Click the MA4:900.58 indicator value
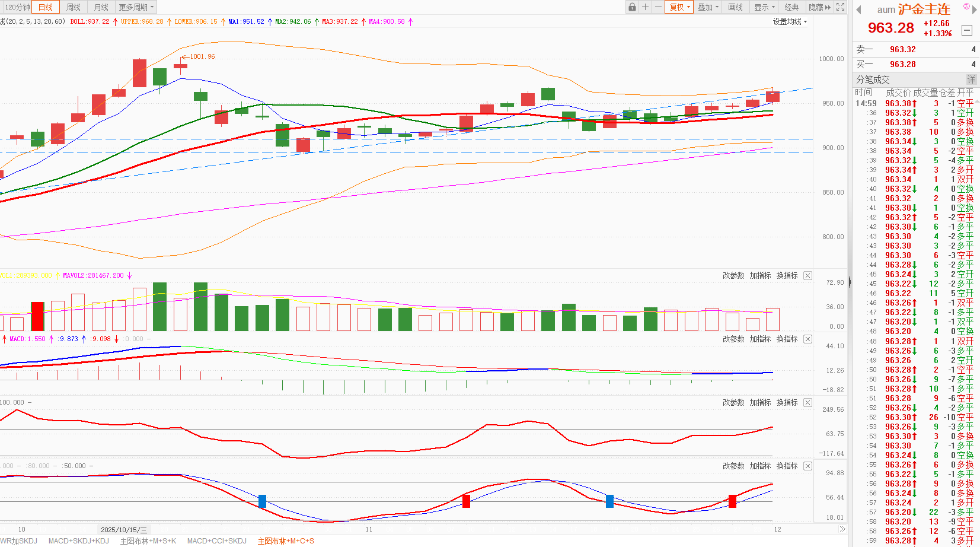The image size is (980, 547). tap(387, 21)
